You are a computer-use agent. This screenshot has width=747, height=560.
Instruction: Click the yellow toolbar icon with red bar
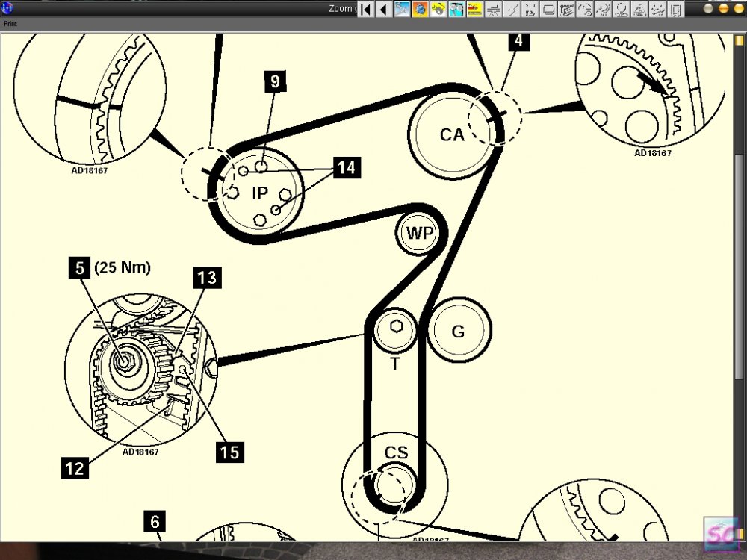point(474,8)
